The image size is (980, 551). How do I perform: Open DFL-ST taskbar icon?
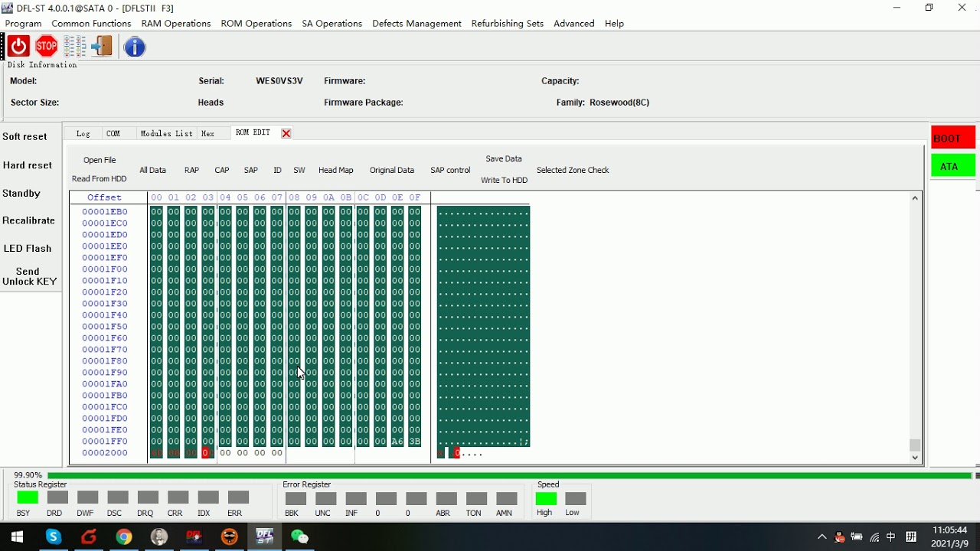pos(265,537)
